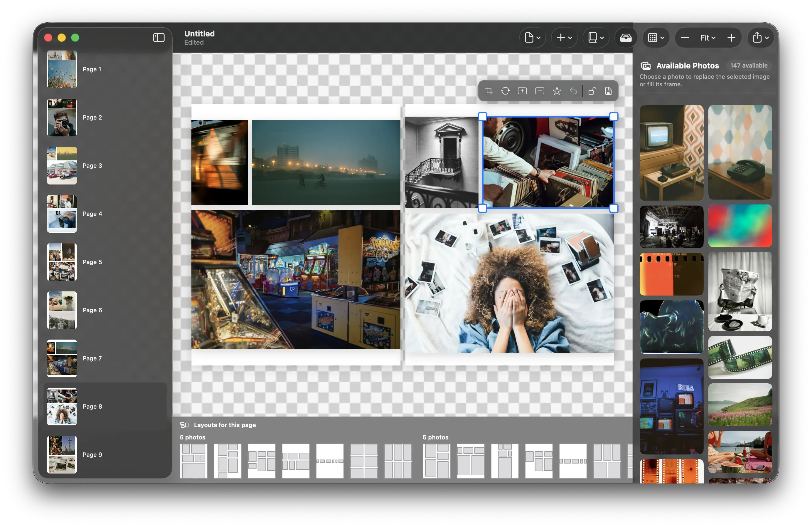The width and height of the screenshot is (812, 527).
Task: Click the 147 available badge
Action: pos(749,65)
